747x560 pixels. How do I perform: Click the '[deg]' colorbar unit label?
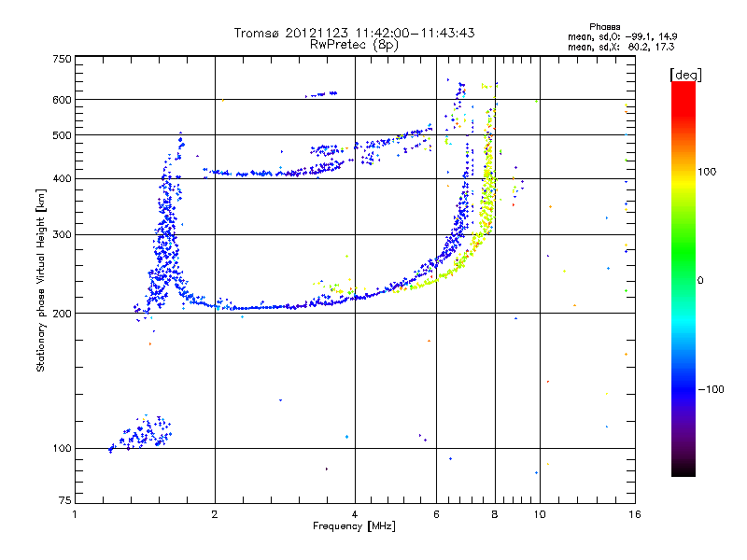click(685, 75)
